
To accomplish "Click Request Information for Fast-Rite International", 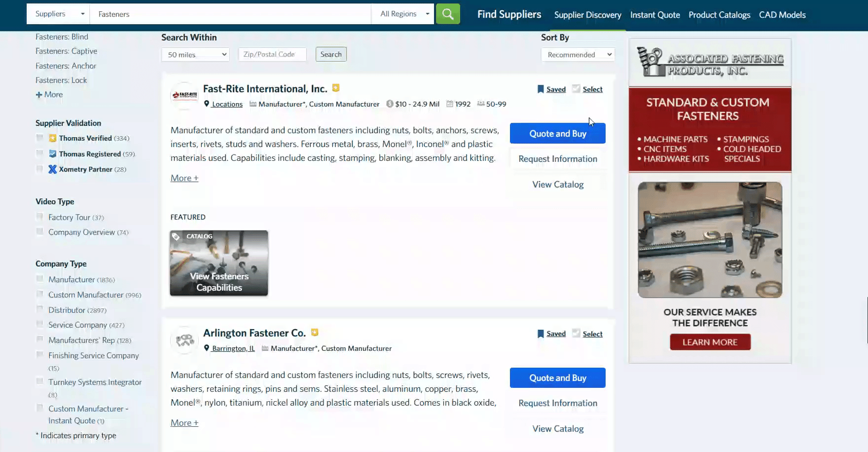I will [x=558, y=159].
